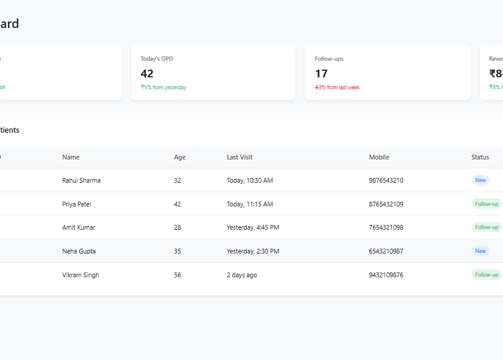Open the Follow-ups stat card
The width and height of the screenshot is (503, 360).
click(x=387, y=72)
